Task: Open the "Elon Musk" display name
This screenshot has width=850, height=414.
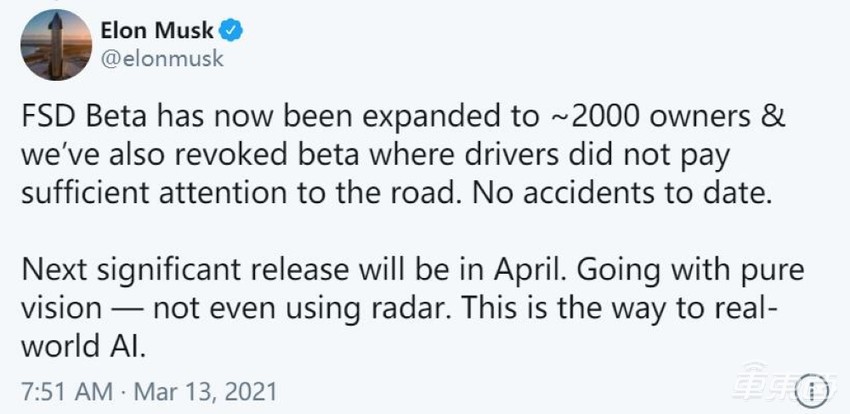Action: 156,31
